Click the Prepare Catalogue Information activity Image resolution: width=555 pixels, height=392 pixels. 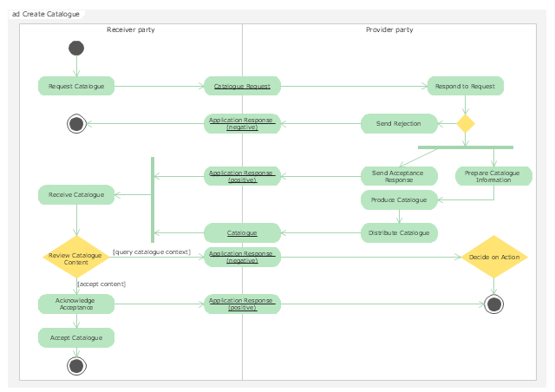coord(493,176)
